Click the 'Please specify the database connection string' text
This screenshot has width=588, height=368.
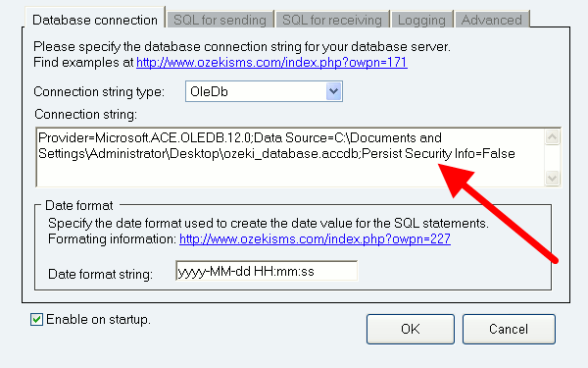pyautogui.click(x=242, y=46)
